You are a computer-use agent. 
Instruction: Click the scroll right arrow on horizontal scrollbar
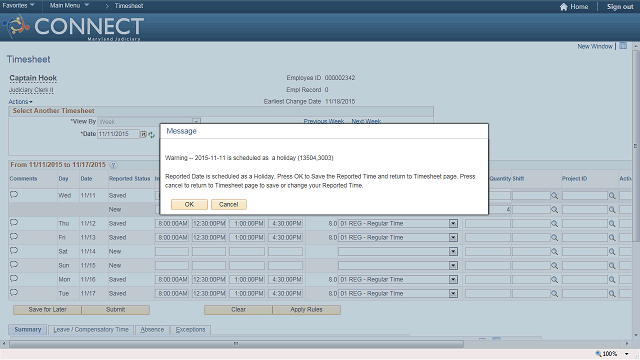[627, 344]
